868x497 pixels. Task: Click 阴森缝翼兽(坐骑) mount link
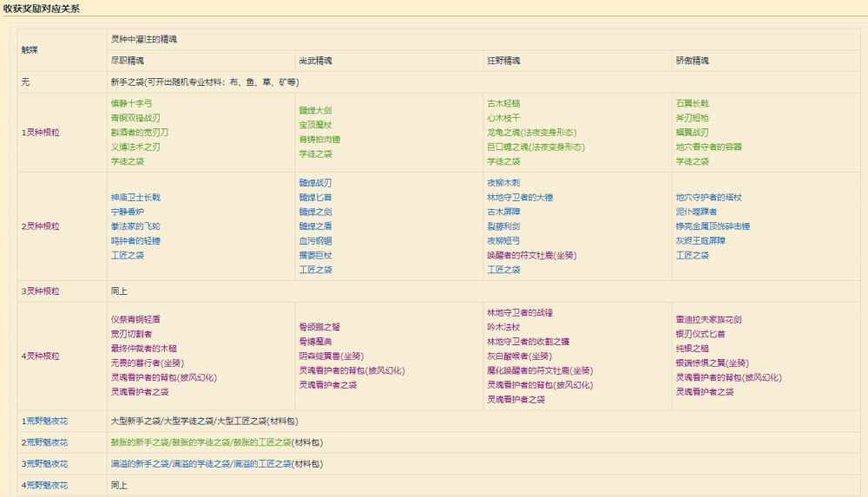coord(331,356)
